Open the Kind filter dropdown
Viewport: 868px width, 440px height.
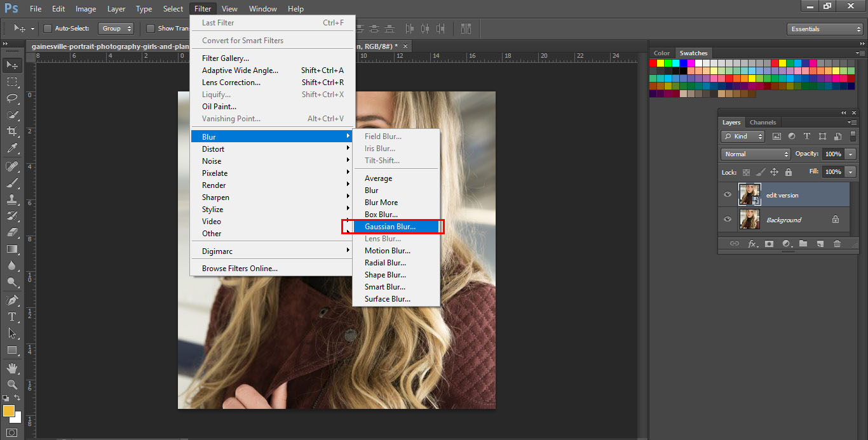(742, 136)
